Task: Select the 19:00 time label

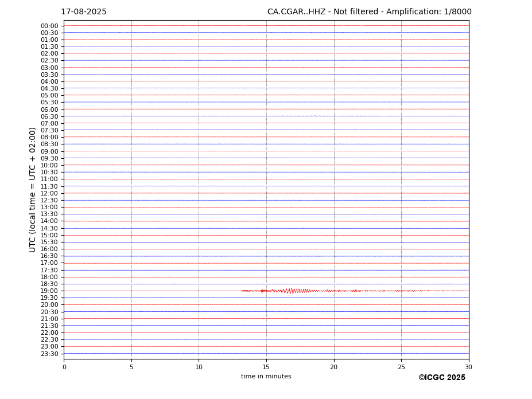Action: 49,291
